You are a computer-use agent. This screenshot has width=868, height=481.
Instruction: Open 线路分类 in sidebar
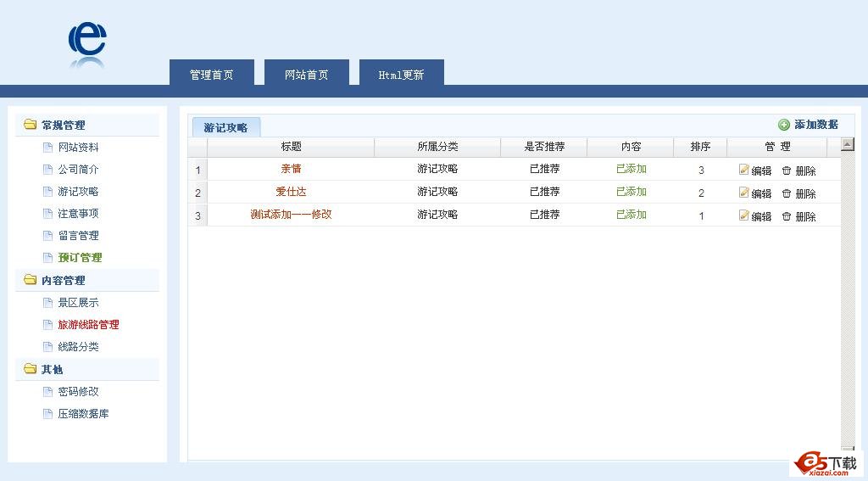[78, 347]
